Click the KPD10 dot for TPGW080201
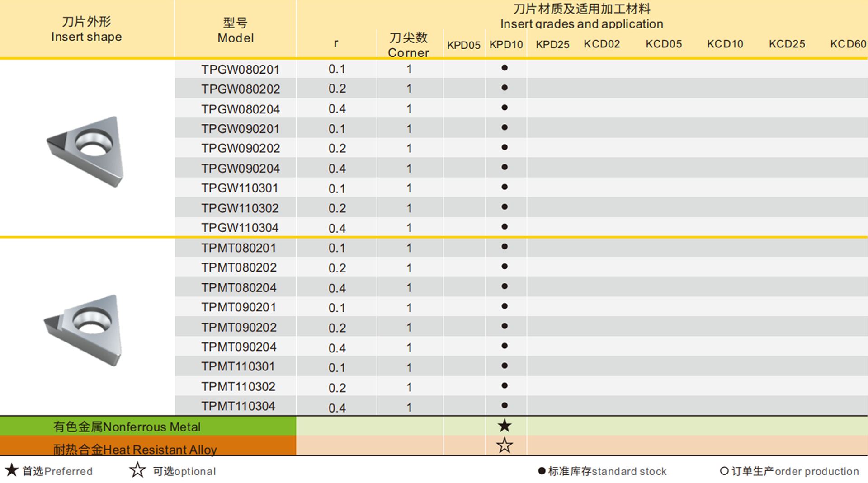 point(505,68)
